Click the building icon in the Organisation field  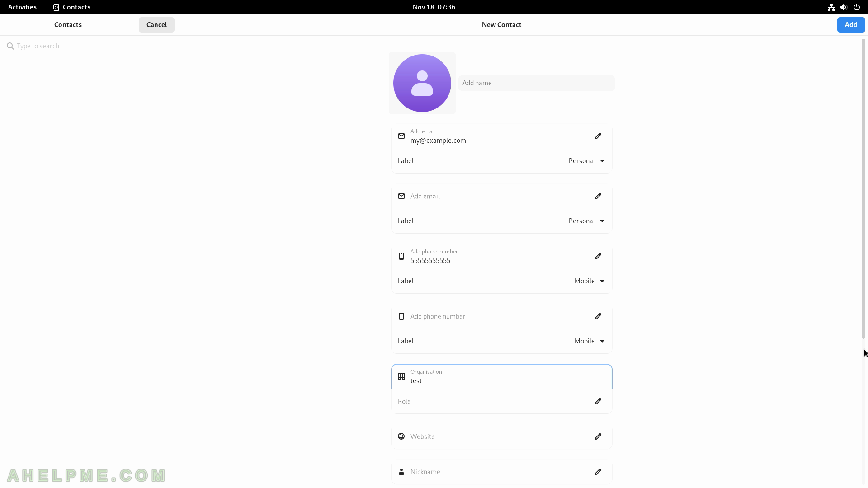coord(401,376)
